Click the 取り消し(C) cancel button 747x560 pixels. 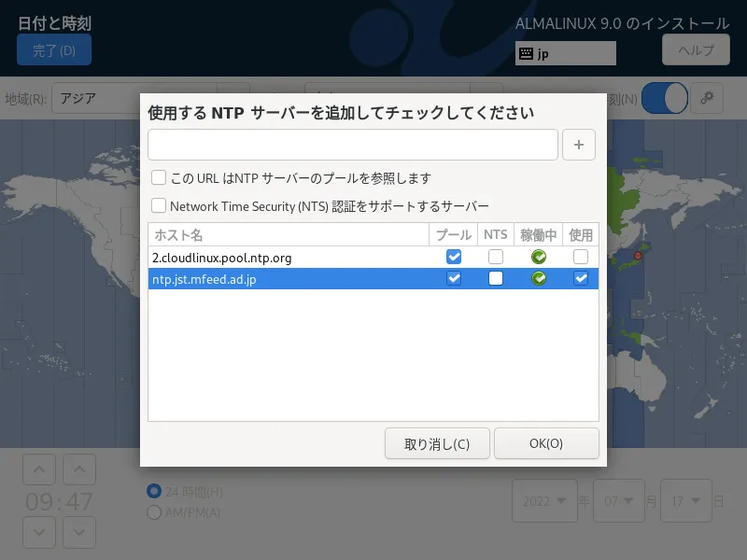[437, 444]
